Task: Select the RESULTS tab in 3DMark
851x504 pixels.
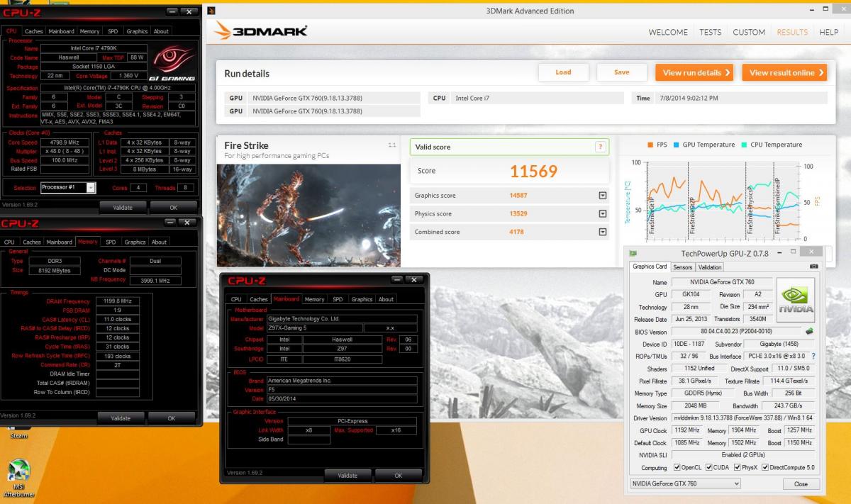Action: click(x=792, y=32)
